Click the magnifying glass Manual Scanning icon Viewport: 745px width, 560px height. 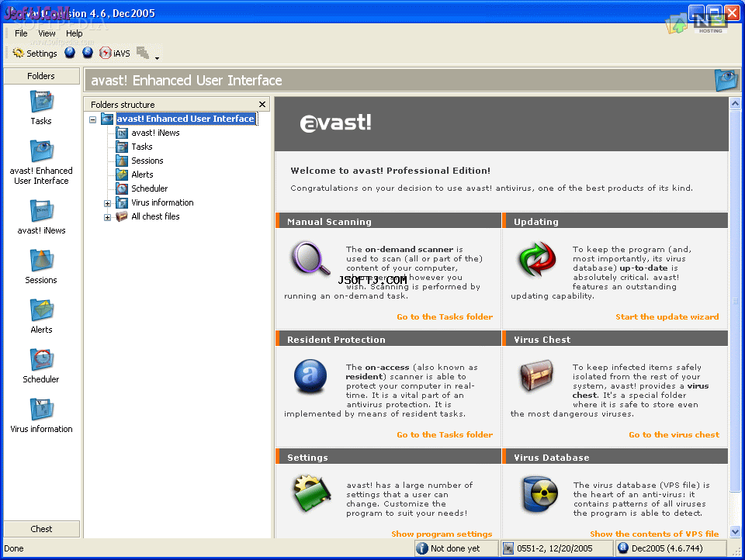[x=310, y=258]
